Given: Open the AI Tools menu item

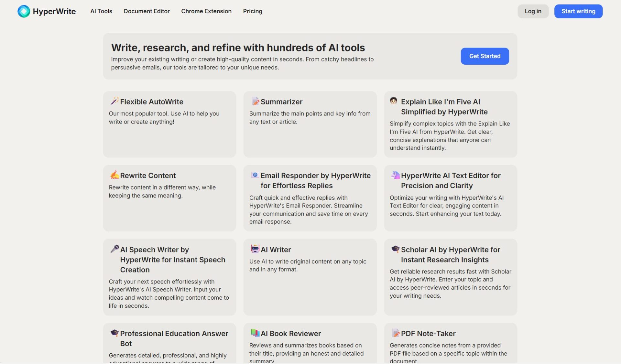Looking at the screenshot, I should [101, 11].
